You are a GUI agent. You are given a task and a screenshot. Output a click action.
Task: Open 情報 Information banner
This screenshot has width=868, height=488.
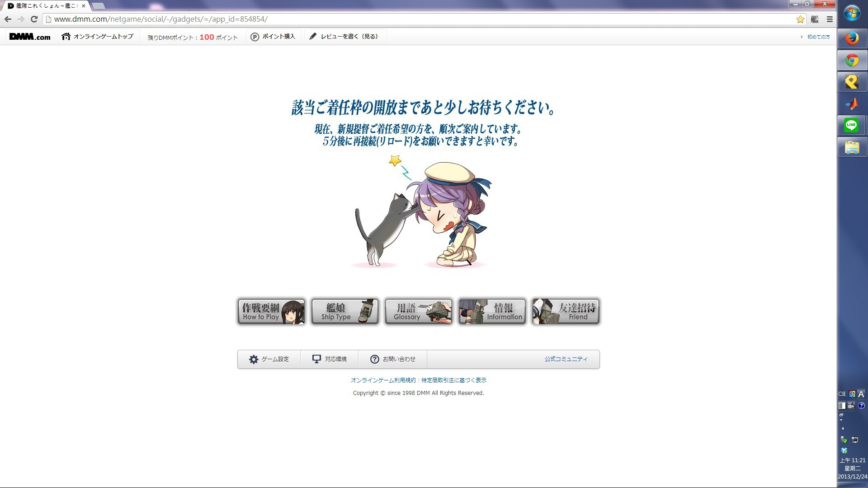coord(492,311)
